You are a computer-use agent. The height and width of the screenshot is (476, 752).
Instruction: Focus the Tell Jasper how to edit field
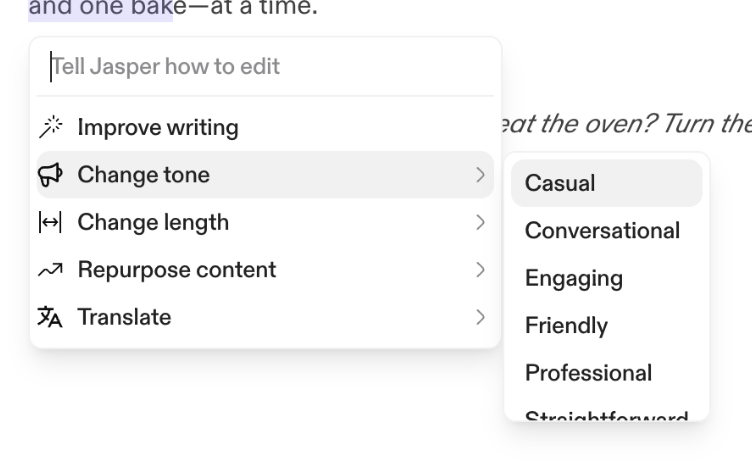[265, 67]
